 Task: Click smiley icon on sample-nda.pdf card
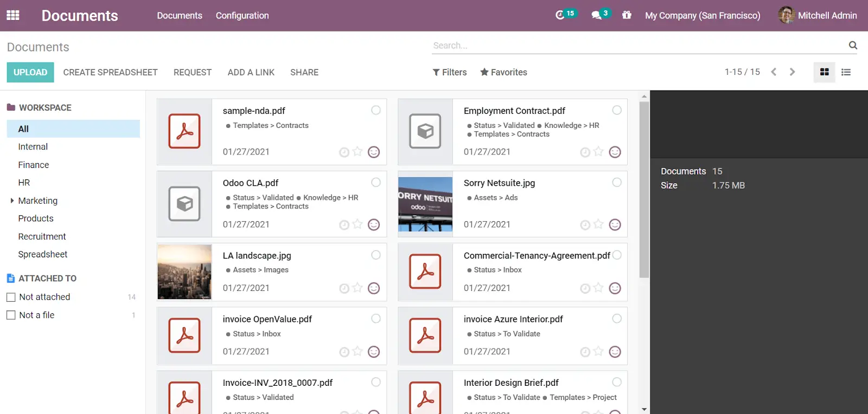(x=374, y=152)
